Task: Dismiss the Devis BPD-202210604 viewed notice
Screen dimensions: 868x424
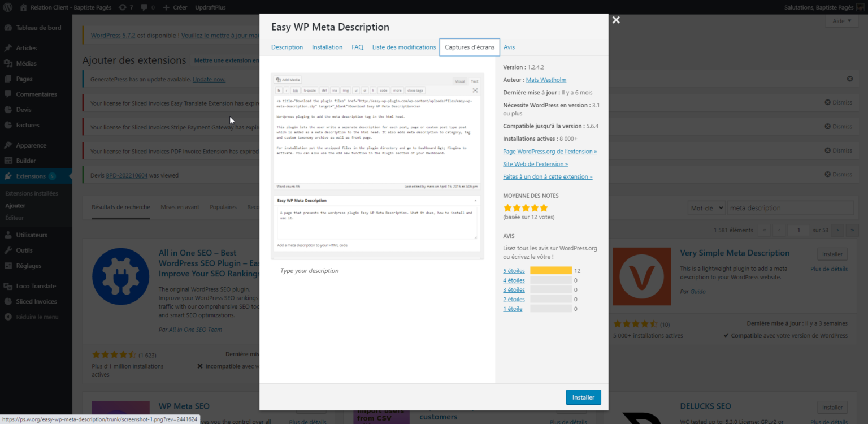Action: click(x=838, y=174)
